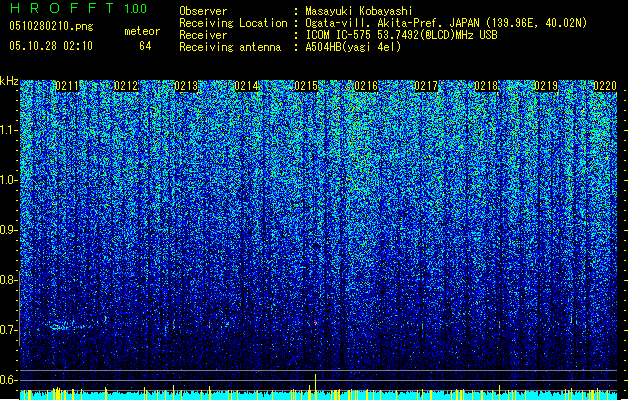This screenshot has height=400, width=629.
Task: Click the 1.1 kHz axis label
Action: [9, 130]
